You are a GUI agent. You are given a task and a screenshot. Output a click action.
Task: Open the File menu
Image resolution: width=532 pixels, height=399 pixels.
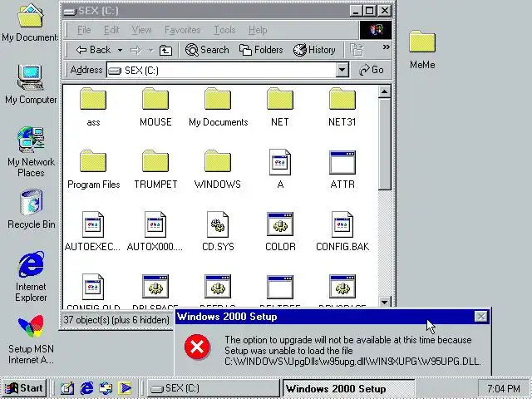click(84, 30)
